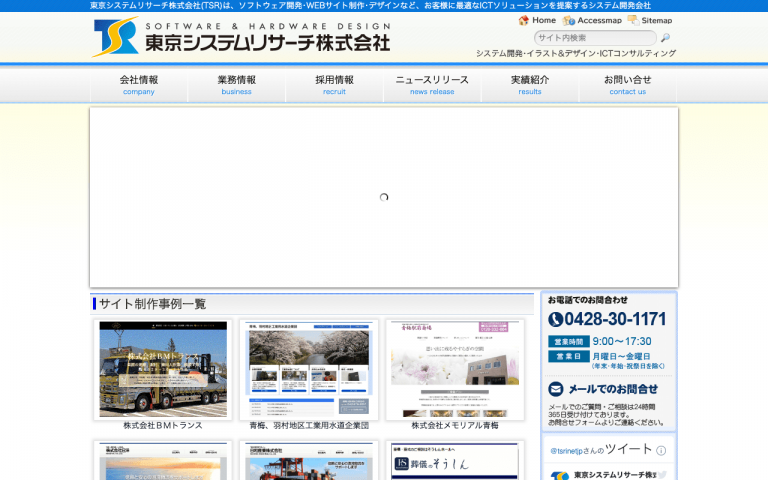The width and height of the screenshot is (768, 480).
Task: Click the Sitemap icon
Action: [633, 20]
